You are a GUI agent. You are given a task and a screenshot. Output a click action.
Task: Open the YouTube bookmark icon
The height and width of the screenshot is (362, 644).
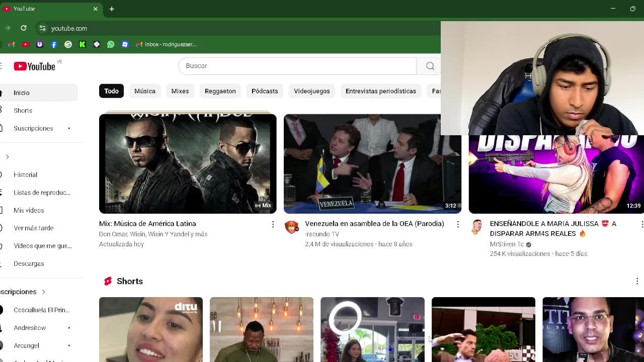(x=26, y=44)
